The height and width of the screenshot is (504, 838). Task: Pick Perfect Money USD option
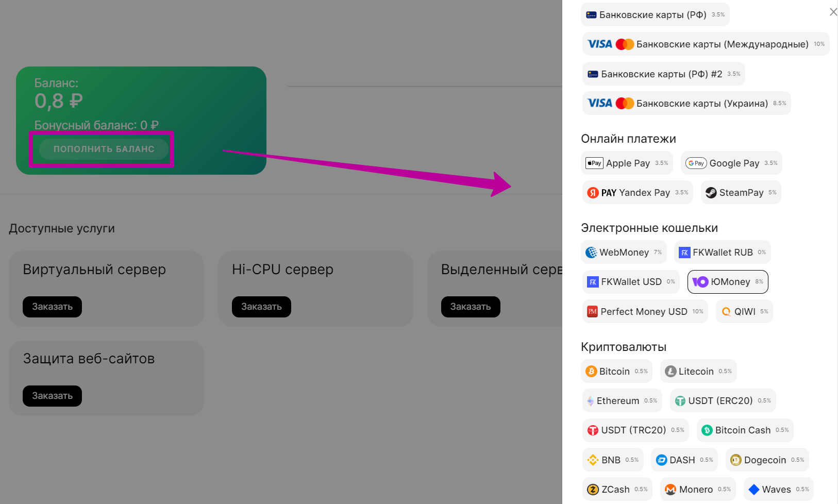click(x=645, y=311)
